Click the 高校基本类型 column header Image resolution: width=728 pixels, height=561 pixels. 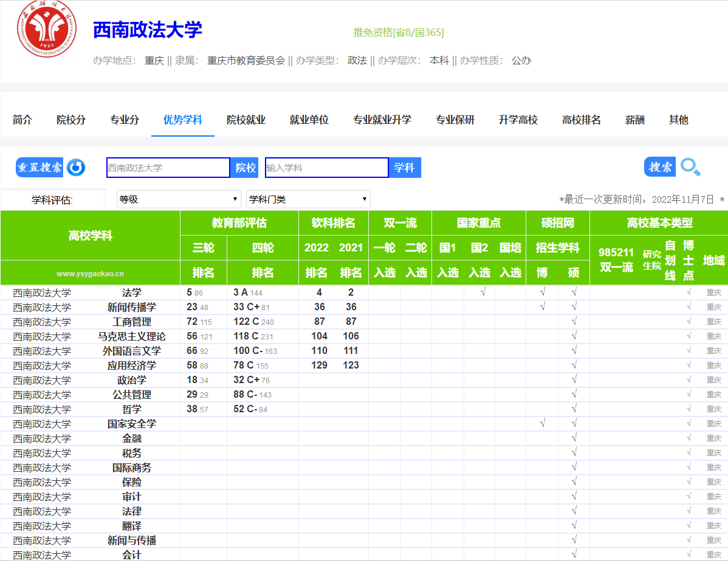[659, 223]
